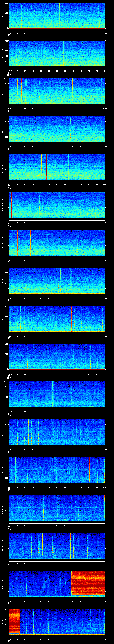Click the Frequency (Hz) axis title of 17:46:00 panel
Viewport: 114px width, 644px height.
coord(3,16)
